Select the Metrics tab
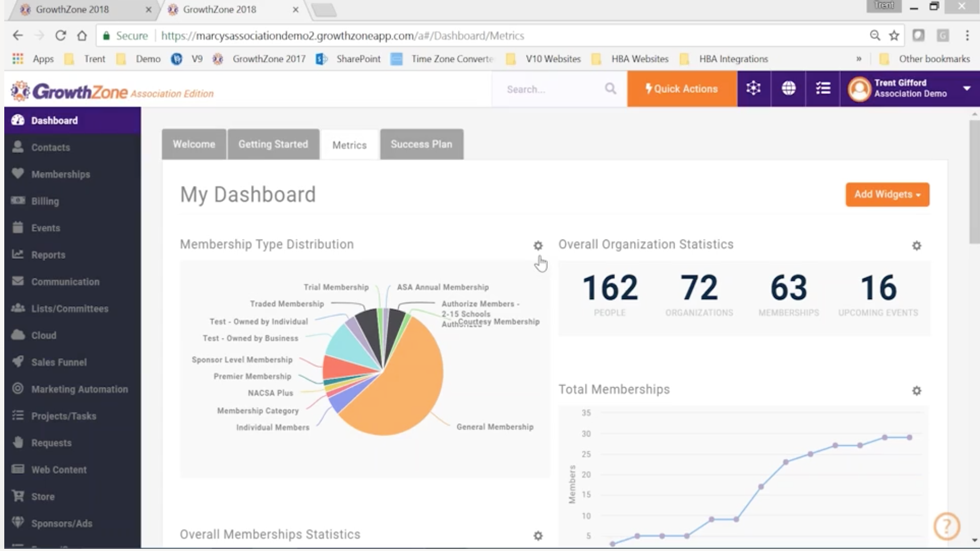 pos(349,144)
